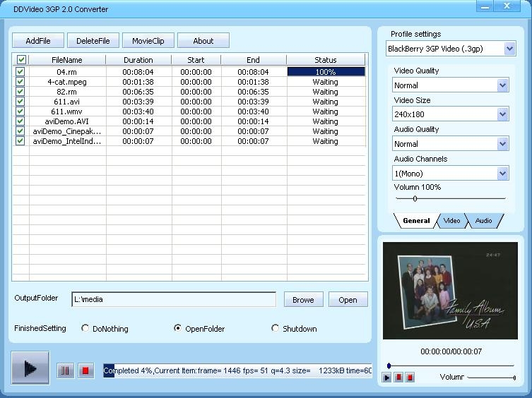Viewport: 532px width, 398px height.
Task: Click the Volumn 100% slider handle
Action: 415,199
